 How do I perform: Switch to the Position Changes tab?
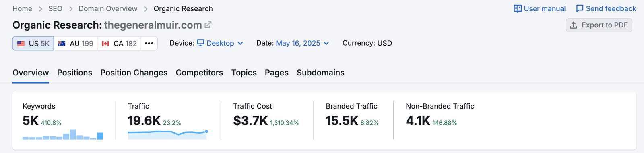(134, 73)
